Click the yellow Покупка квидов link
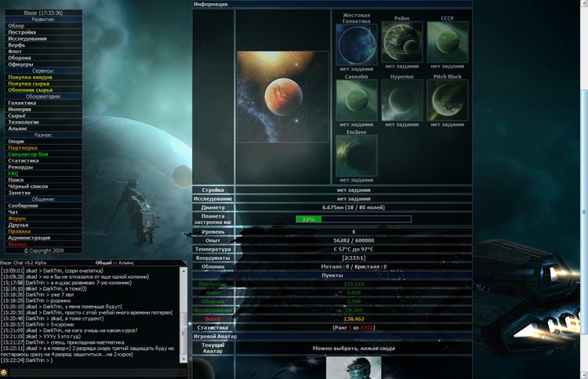Image resolution: width=588 pixels, height=379 pixels. click(30, 78)
